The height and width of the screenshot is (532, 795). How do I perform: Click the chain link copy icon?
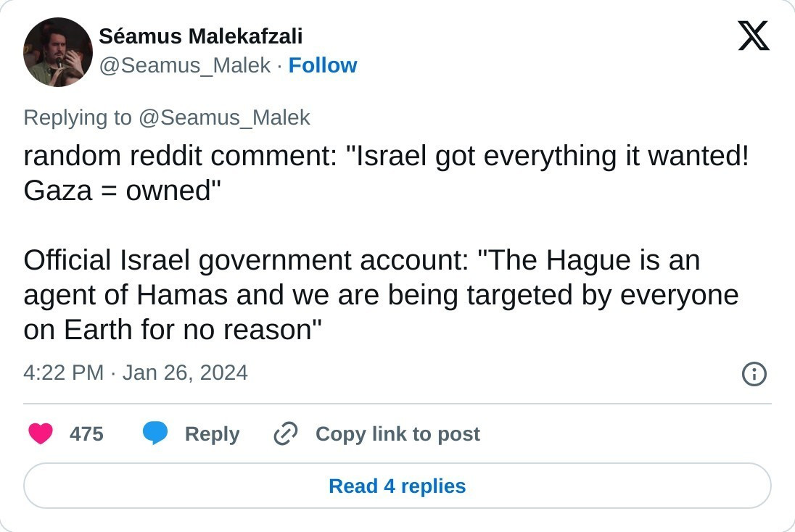pyautogui.click(x=286, y=433)
